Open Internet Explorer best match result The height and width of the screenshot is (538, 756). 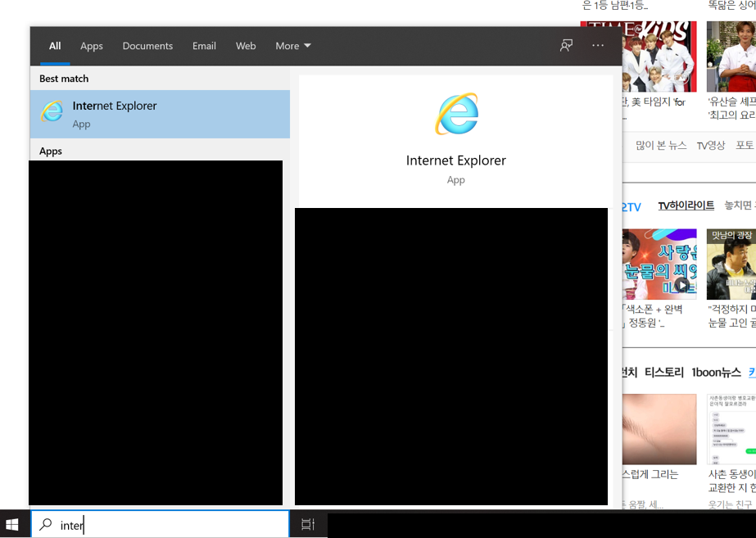(160, 115)
